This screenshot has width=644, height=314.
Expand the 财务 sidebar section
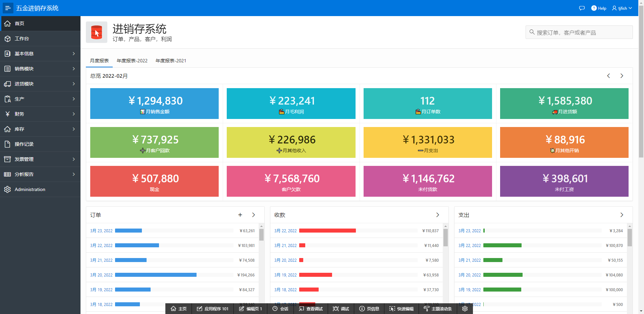coord(40,114)
